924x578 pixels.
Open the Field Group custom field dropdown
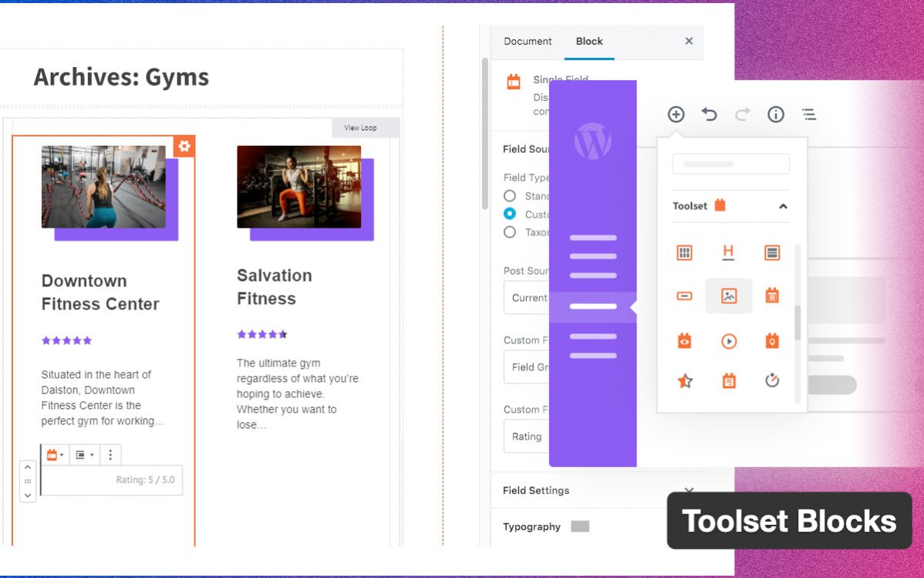526,367
